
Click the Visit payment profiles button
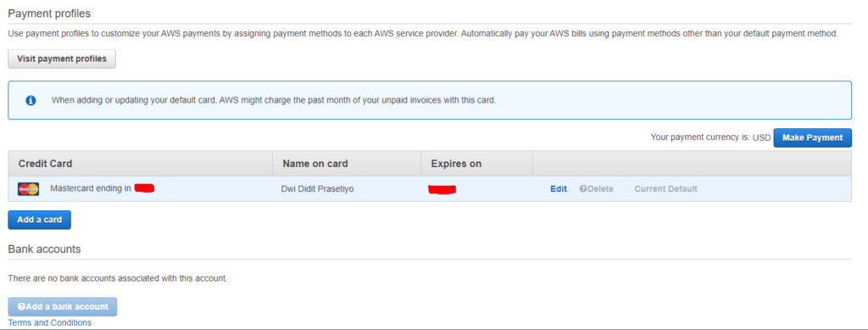61,59
